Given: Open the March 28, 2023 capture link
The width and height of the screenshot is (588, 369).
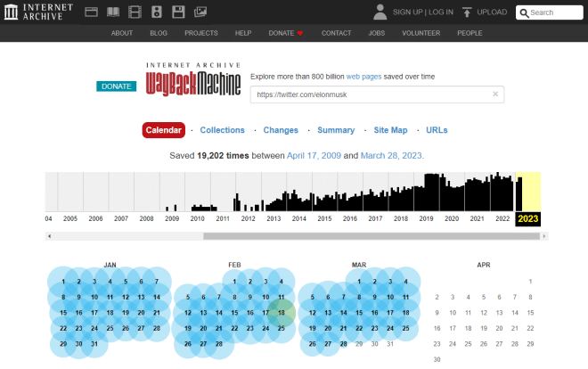Looking at the screenshot, I should pyautogui.click(x=391, y=156).
